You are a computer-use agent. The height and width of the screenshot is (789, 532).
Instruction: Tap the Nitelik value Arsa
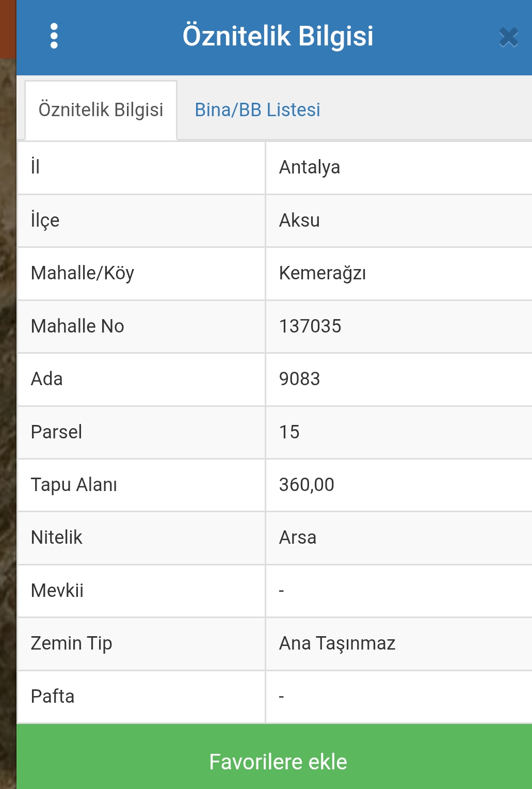298,538
